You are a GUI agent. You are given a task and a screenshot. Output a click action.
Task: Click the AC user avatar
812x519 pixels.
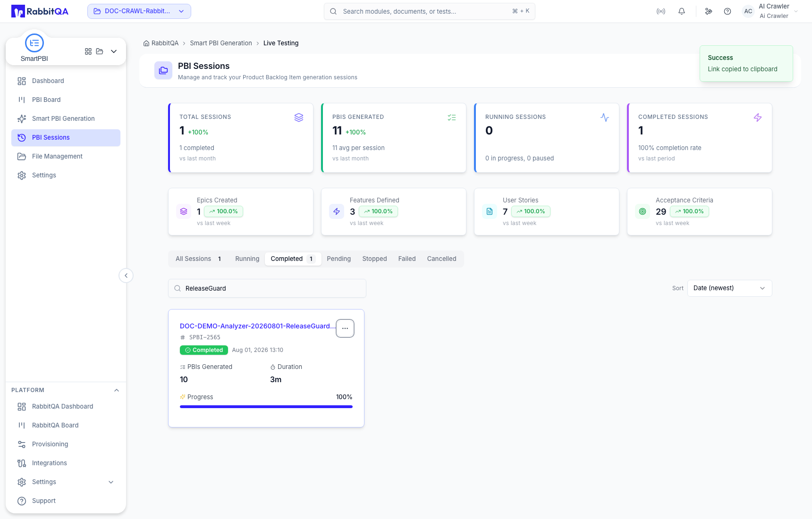click(748, 11)
